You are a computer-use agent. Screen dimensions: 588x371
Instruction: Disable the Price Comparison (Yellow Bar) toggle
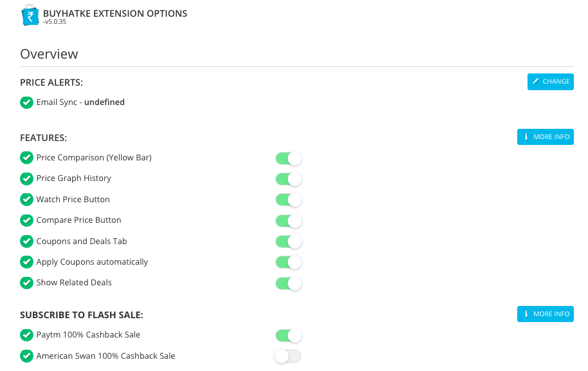click(288, 158)
